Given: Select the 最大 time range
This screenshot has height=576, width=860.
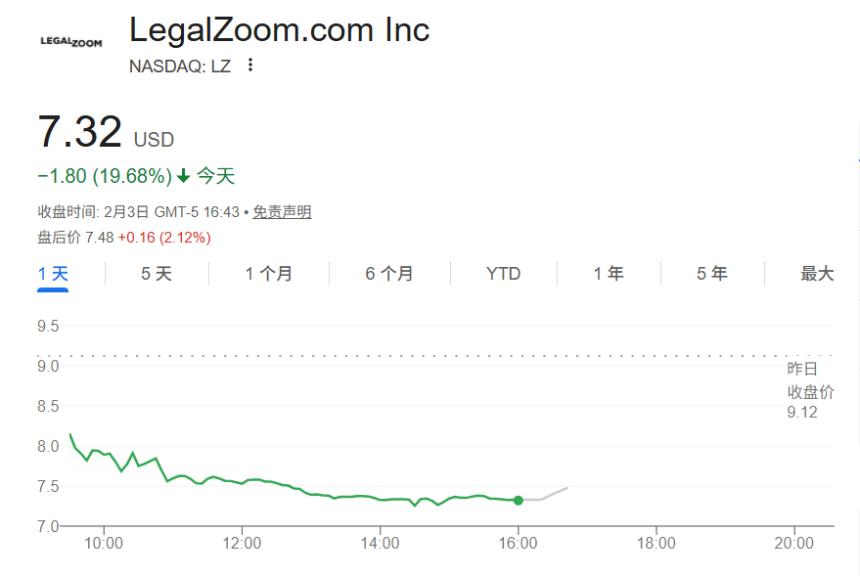Looking at the screenshot, I should [818, 272].
